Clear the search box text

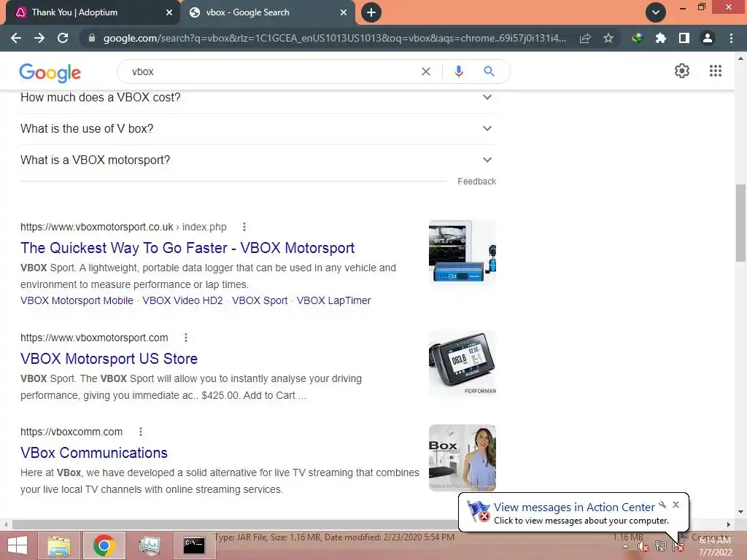426,71
